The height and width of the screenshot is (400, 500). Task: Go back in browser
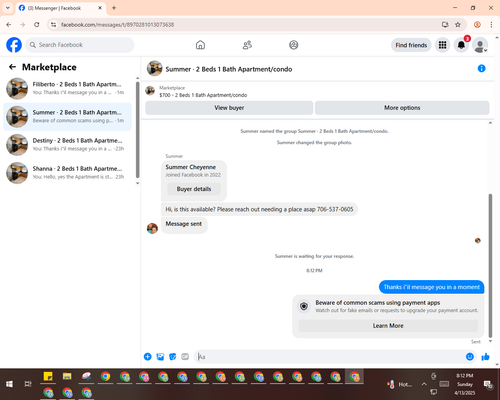point(9,24)
